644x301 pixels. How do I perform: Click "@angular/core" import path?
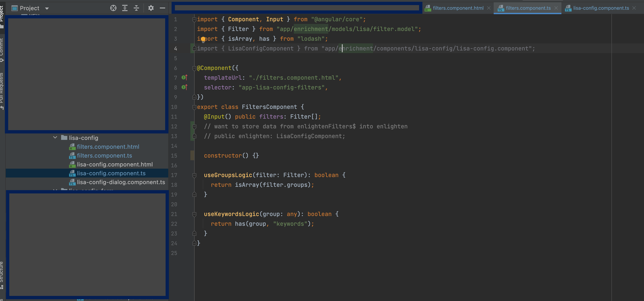point(337,19)
